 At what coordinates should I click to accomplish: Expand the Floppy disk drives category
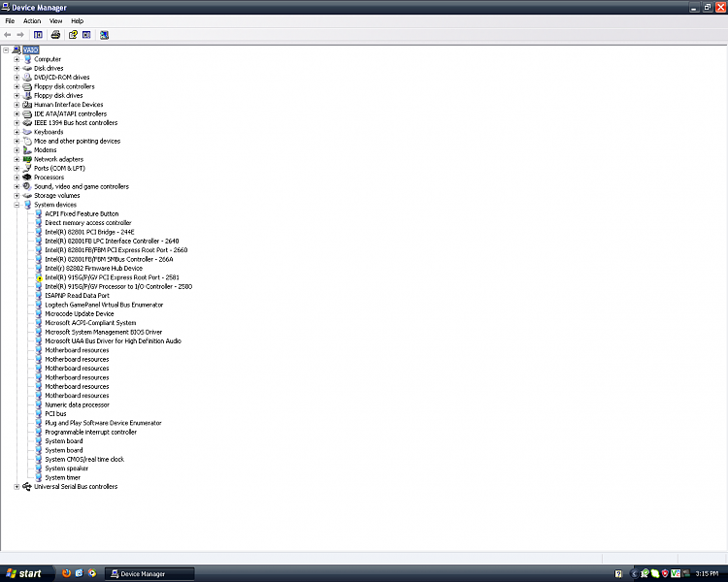pos(17,96)
